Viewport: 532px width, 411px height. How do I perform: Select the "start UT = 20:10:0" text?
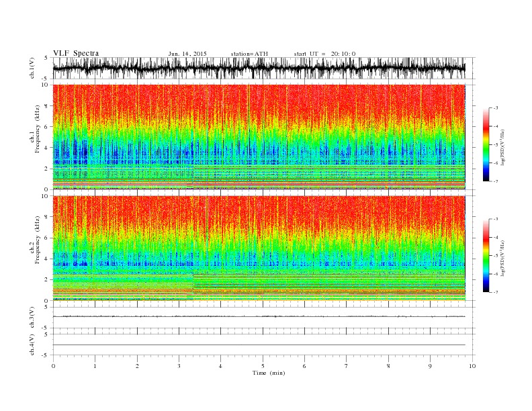(x=324, y=54)
